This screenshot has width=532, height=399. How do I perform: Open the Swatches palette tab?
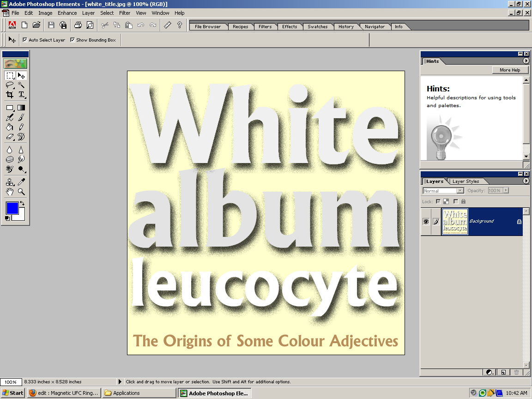pyautogui.click(x=318, y=26)
